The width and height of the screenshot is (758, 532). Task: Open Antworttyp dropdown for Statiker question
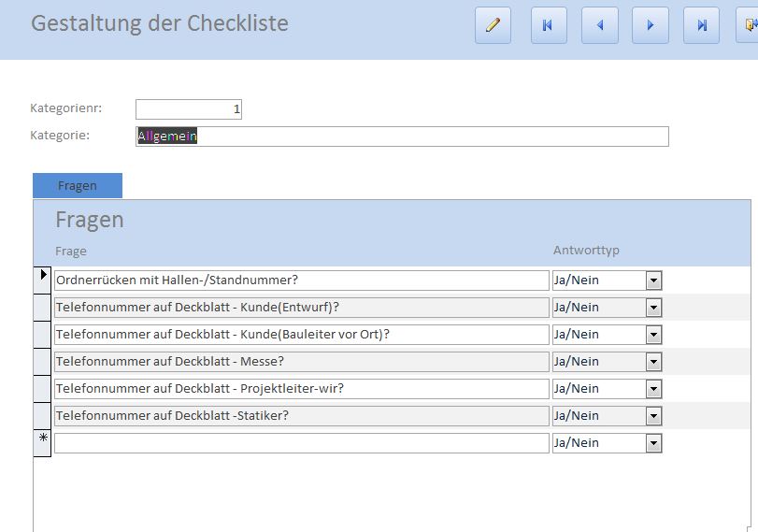653,416
